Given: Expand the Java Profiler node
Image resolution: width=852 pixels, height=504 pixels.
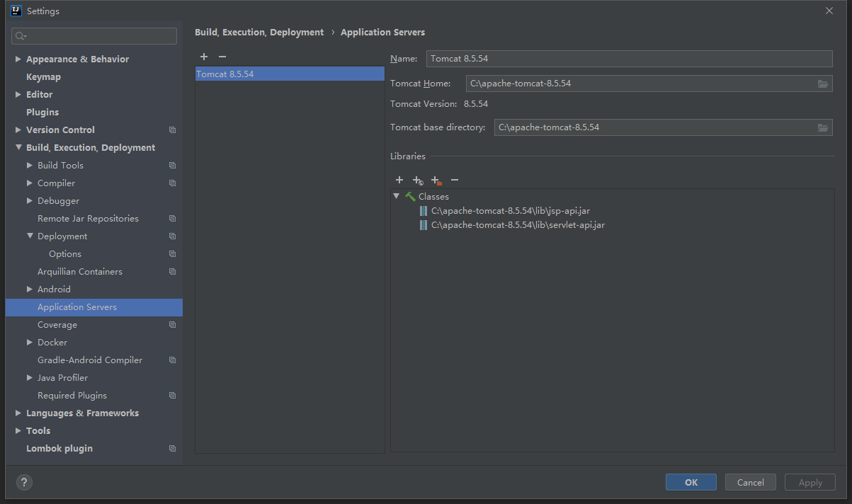Looking at the screenshot, I should [x=30, y=378].
